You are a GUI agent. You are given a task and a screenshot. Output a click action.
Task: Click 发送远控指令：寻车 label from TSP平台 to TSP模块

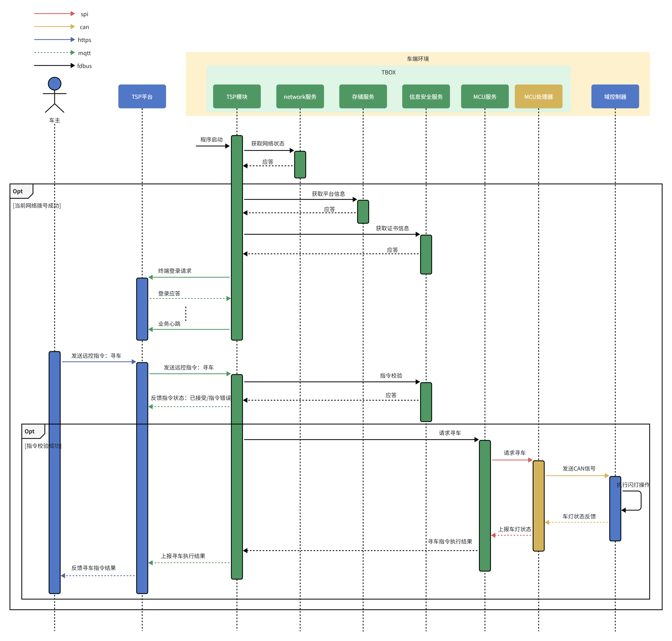coord(189,367)
